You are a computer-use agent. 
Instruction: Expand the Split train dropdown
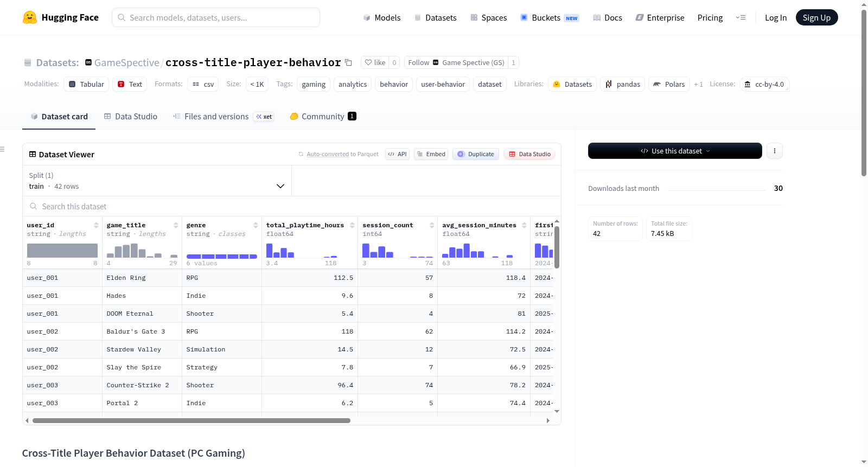click(157, 181)
